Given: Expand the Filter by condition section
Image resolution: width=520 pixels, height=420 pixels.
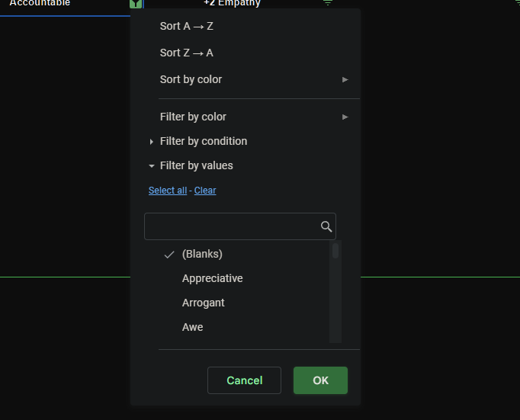Looking at the screenshot, I should click(x=203, y=141).
